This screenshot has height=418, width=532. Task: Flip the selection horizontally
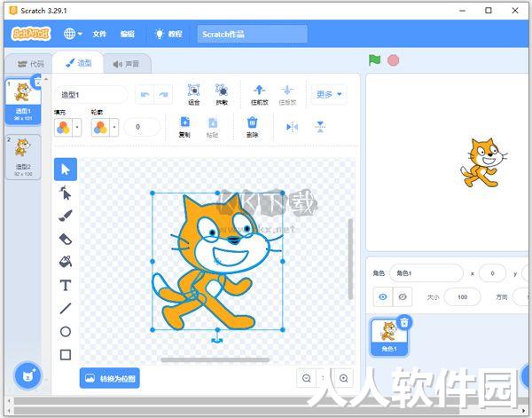tap(292, 127)
